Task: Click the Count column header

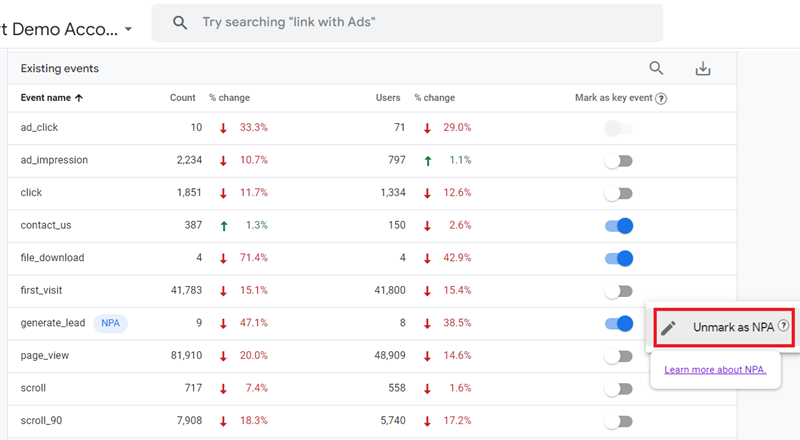Action: pos(183,97)
